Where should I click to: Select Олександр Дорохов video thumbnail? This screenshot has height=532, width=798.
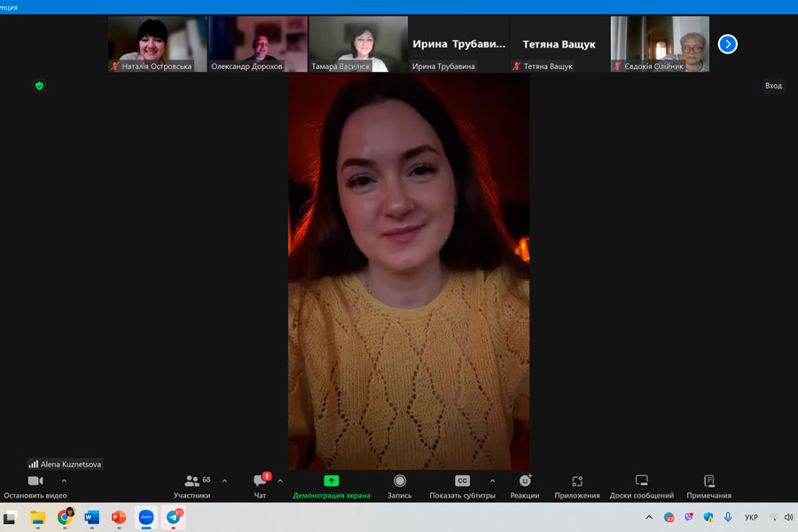pos(257,43)
